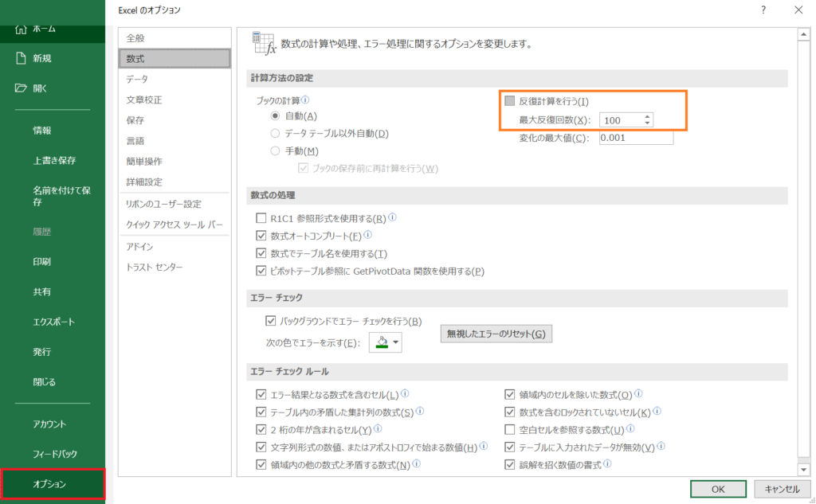The height and width of the screenshot is (504, 816).
Task: Select 全般 options category
Action: coord(175,38)
